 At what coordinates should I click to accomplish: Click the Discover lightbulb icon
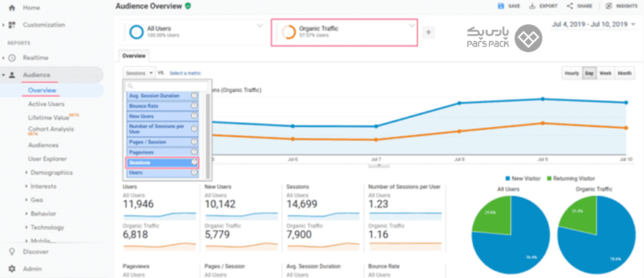pyautogui.click(x=12, y=252)
